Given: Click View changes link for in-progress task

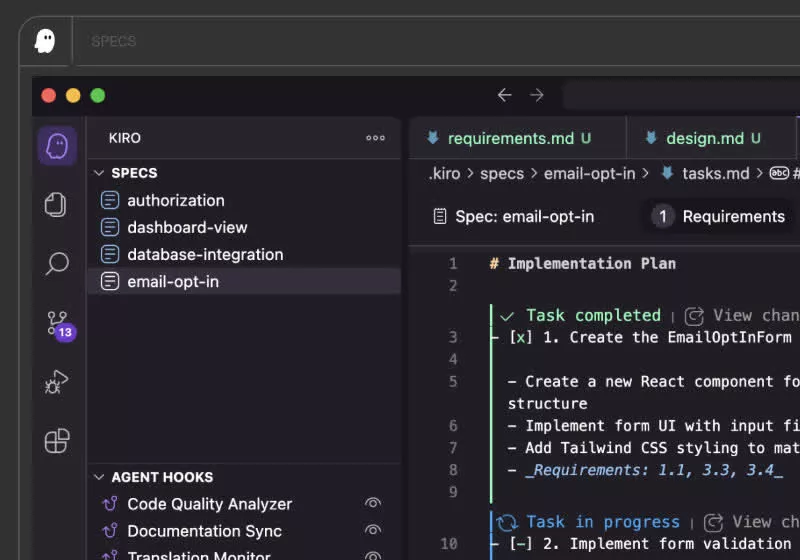Looking at the screenshot, I should 766,522.
